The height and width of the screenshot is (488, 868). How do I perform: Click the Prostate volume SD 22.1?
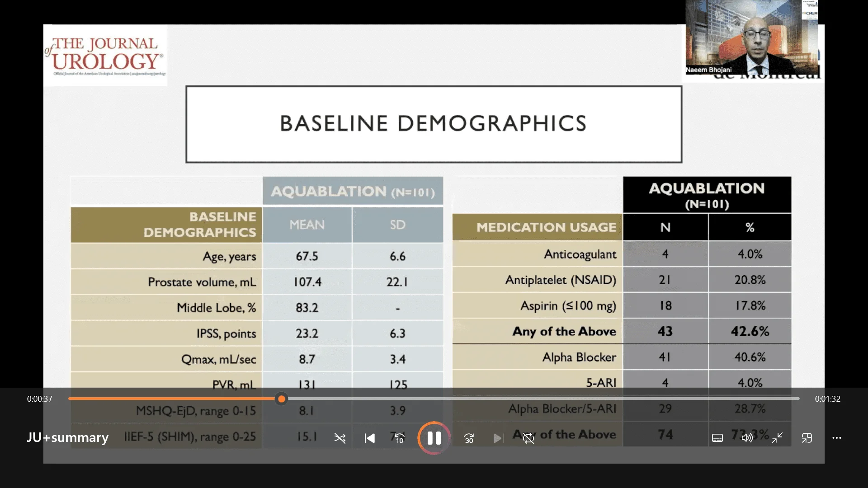click(x=397, y=282)
